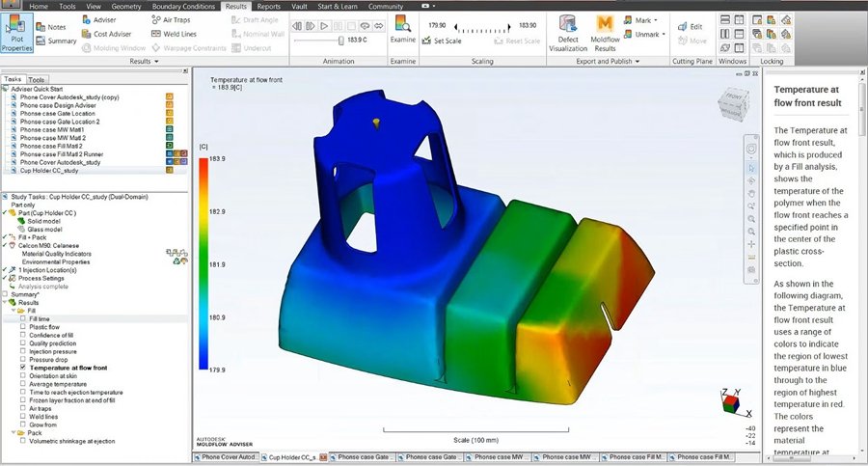The image size is (868, 466).
Task: Show Air Traps result
Action: (x=171, y=19)
